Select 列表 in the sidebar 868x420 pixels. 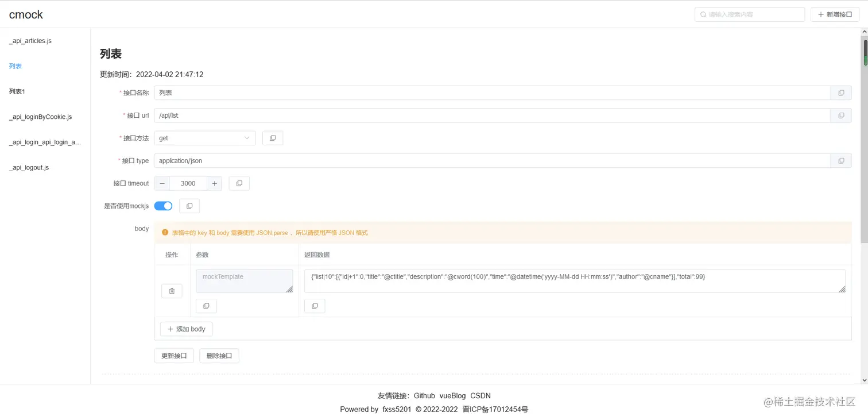(x=15, y=66)
